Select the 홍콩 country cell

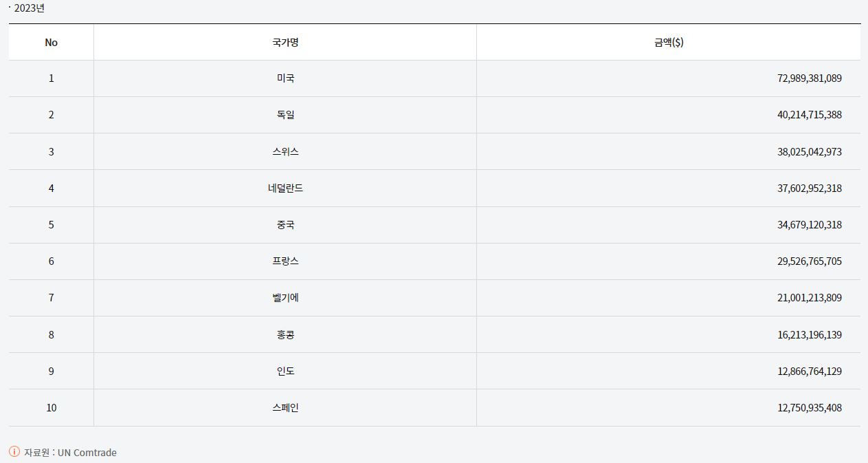(285, 334)
